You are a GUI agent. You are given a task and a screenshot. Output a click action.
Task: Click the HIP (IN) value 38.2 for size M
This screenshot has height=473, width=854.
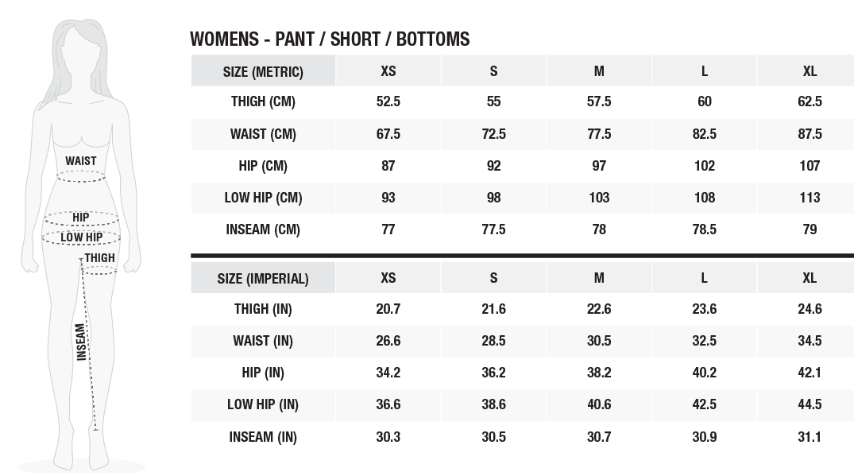(x=599, y=373)
